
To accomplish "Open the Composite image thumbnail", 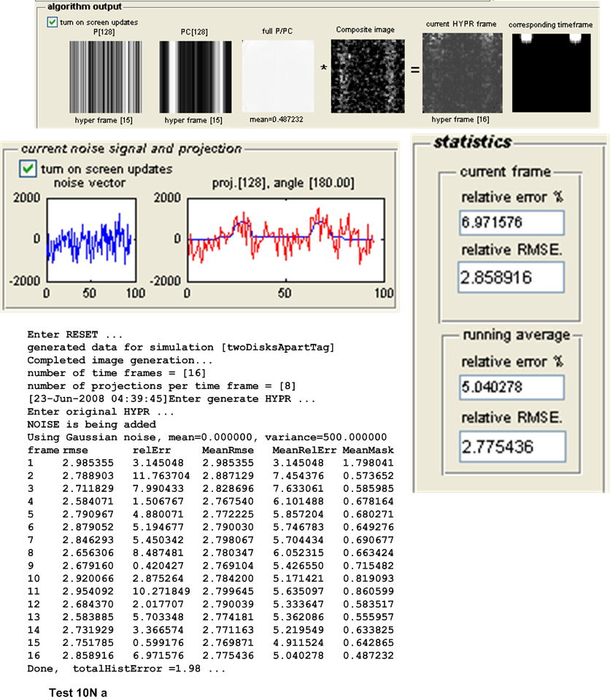I will pos(365,76).
